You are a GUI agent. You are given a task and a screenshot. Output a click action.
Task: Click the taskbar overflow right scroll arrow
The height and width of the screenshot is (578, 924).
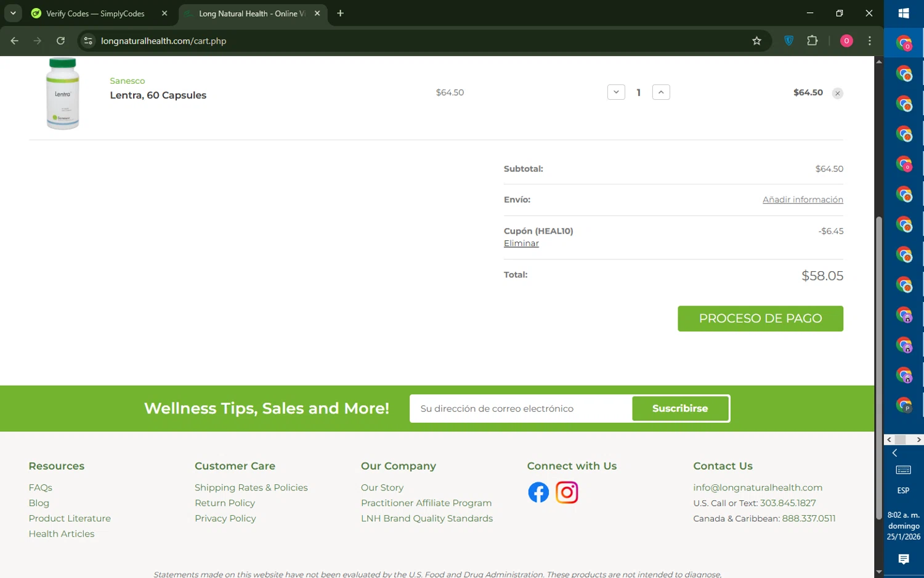tap(918, 439)
